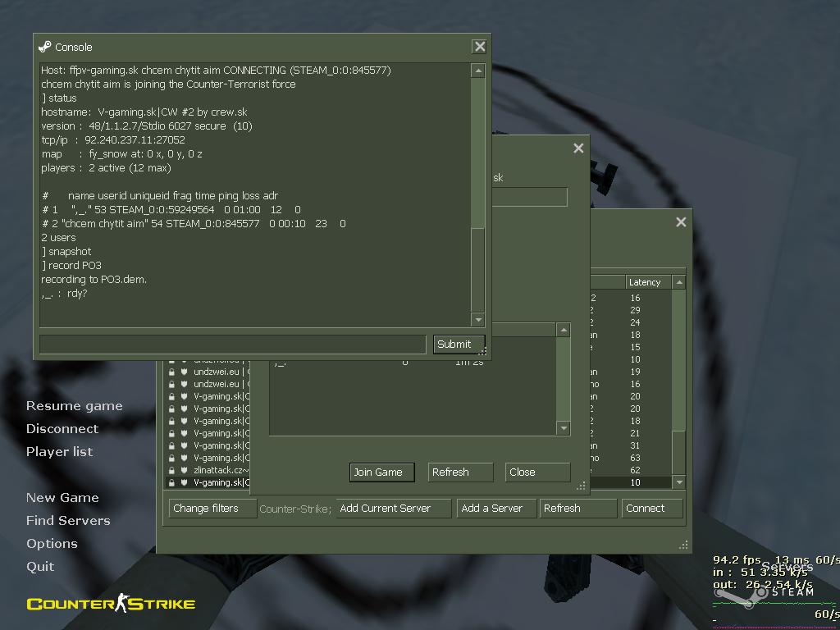Click the resize grip of the Servers browser window
Image resolution: width=840 pixels, height=630 pixels.
pos(683,546)
